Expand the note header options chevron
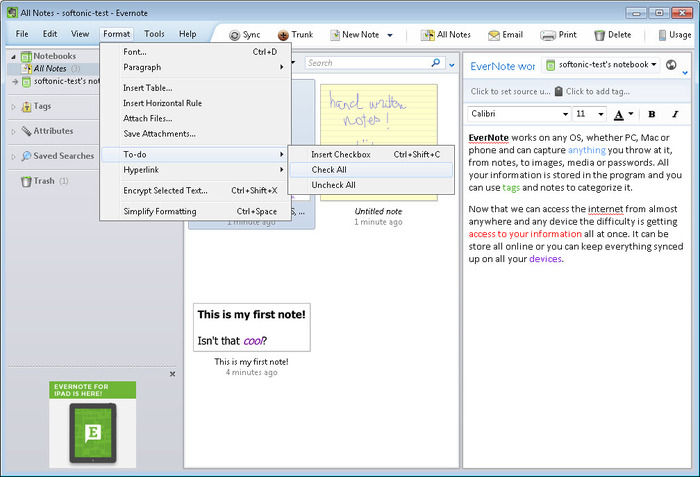Viewport: 700px width, 477px height. coord(685,72)
